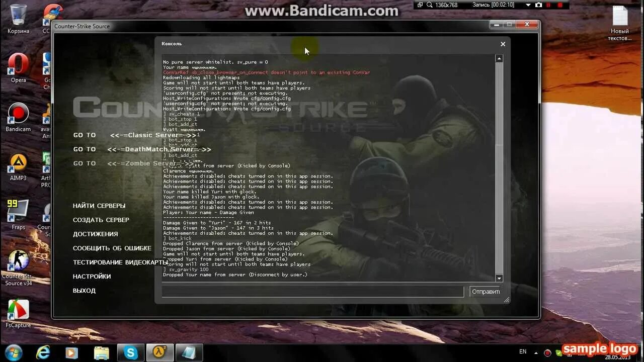Click 'Redownloading all lightmaps' console line
644x362 pixels.
pos(201,78)
